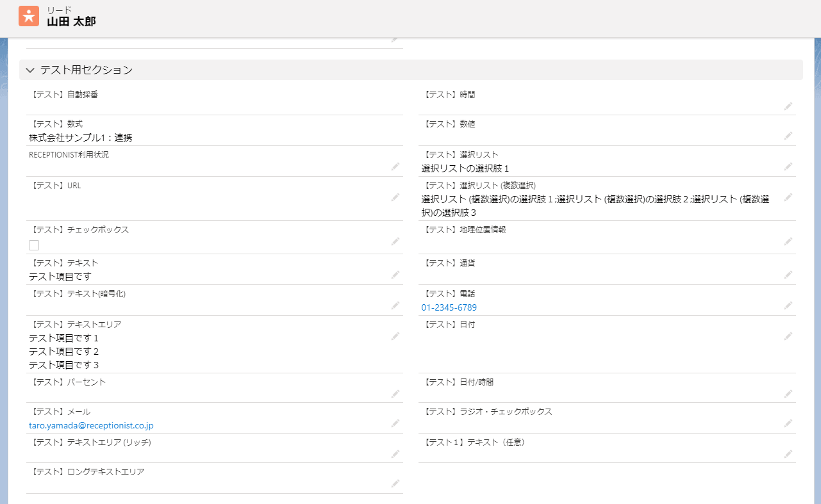This screenshot has width=821, height=504.
Task: Click edit pencil for 【テスト】URL field
Action: tap(395, 197)
